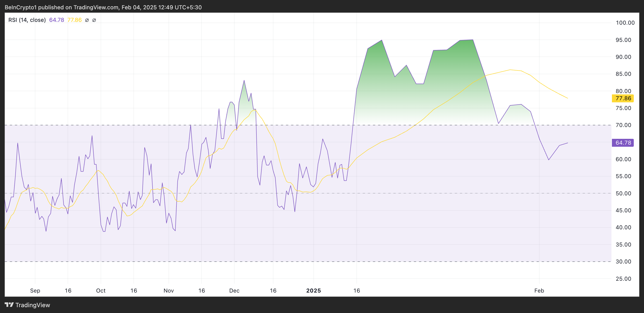Viewport: 644px width, 313px height.
Task: Select the Dec label on the time axis
Action: [x=234, y=290]
